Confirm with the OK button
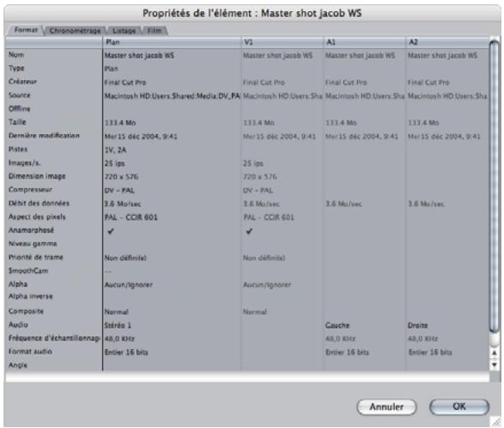Viewport: 504px width, 428px height. (459, 407)
